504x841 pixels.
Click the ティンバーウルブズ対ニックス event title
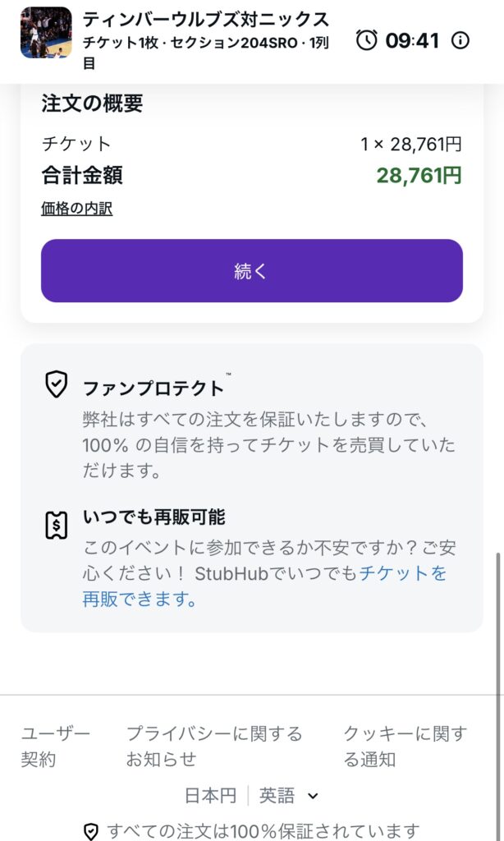pos(206,20)
